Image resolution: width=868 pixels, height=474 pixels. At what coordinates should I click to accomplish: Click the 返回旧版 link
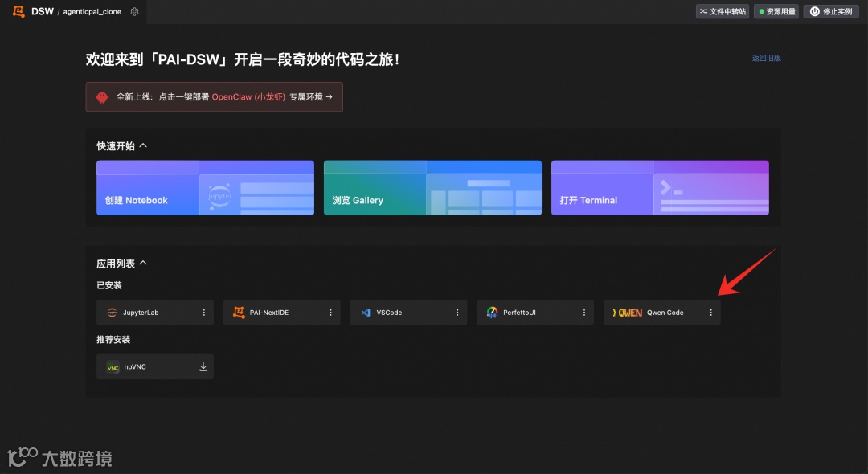pyautogui.click(x=766, y=58)
